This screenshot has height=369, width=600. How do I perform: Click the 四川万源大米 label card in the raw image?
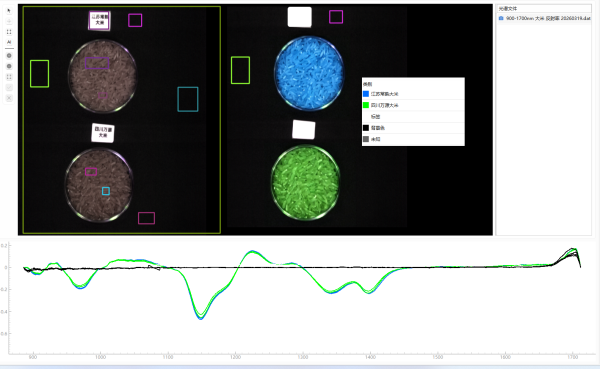point(103,133)
